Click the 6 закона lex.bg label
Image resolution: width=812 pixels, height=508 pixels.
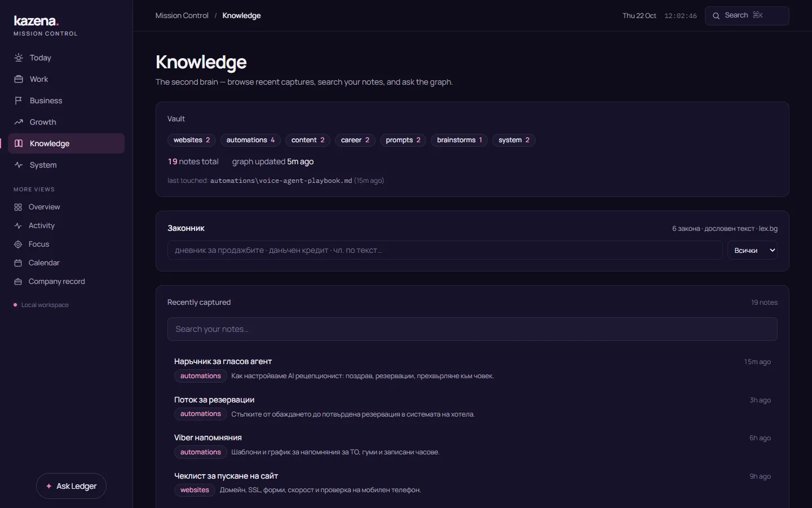tap(725, 229)
